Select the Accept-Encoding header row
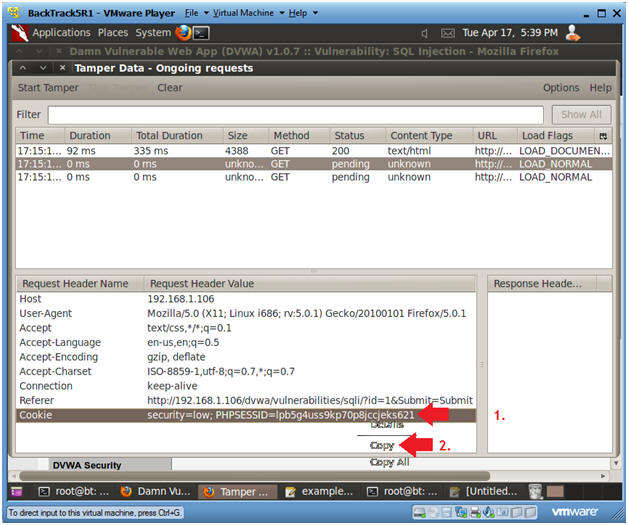628x525 pixels. point(246,357)
